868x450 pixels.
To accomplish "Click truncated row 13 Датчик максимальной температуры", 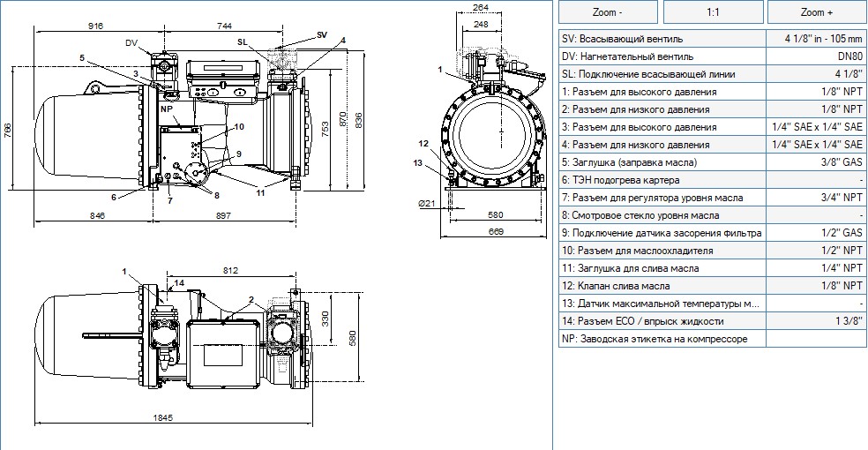I will click(x=712, y=304).
